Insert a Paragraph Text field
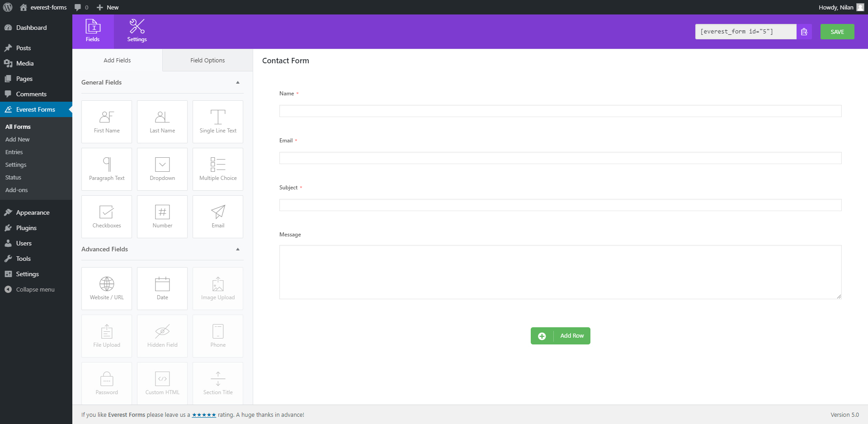The height and width of the screenshot is (424, 868). (x=107, y=169)
